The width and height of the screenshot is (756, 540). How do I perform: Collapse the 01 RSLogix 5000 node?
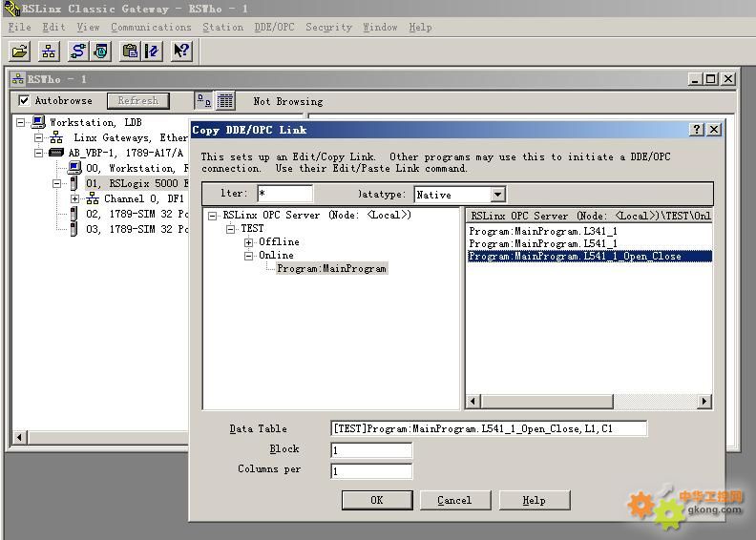(57, 183)
